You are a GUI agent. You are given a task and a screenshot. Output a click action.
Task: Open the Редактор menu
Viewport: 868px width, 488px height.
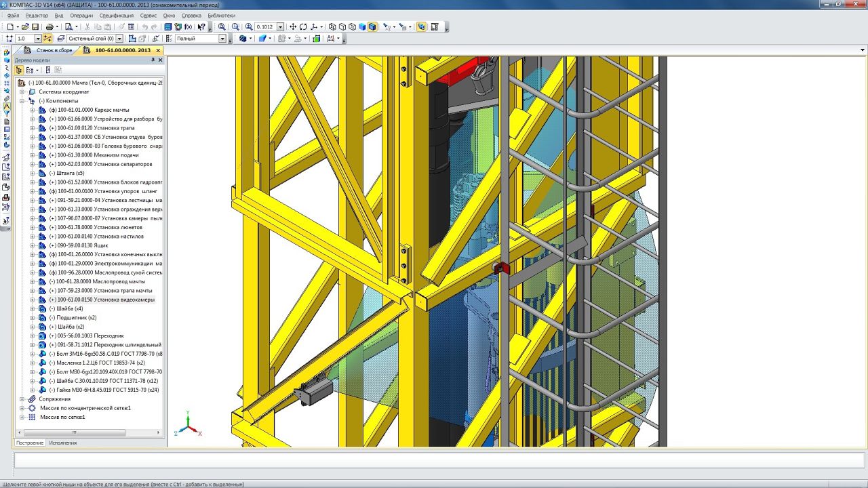(x=37, y=15)
